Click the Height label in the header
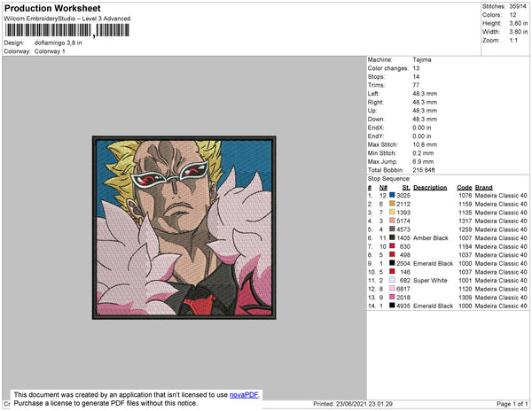Viewport: 532px width, 411px height. point(492,23)
